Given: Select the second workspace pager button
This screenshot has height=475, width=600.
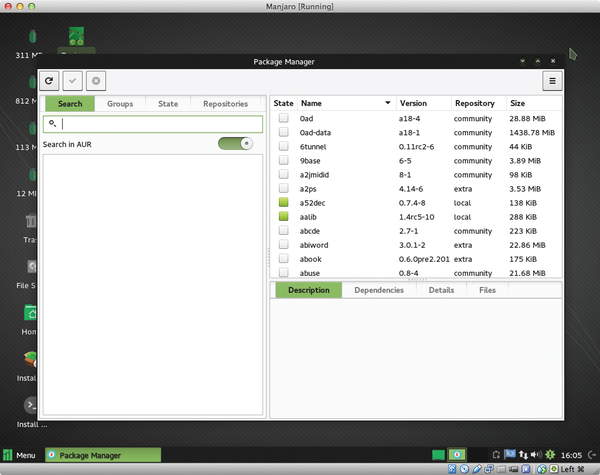Looking at the screenshot, I should [457, 455].
